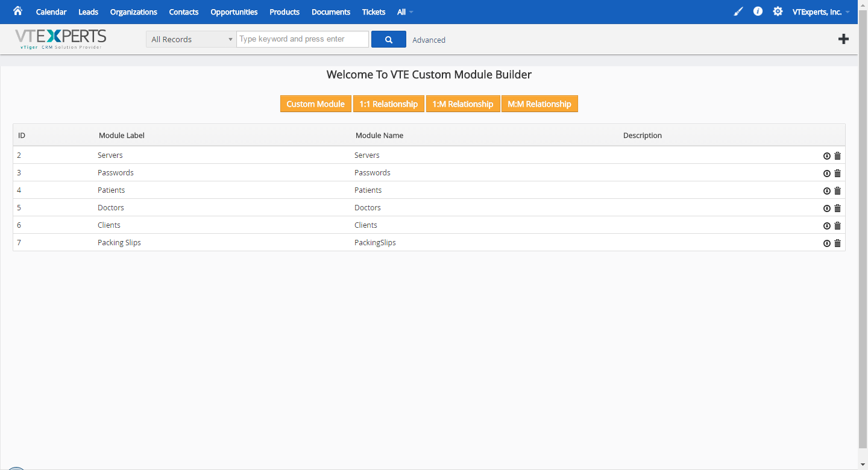
Task: Go to the Contacts module
Action: pos(184,12)
